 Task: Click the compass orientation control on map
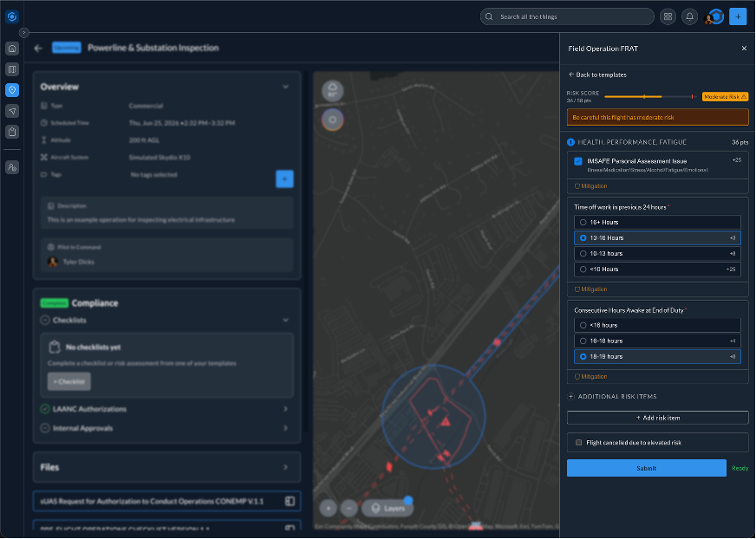332,120
